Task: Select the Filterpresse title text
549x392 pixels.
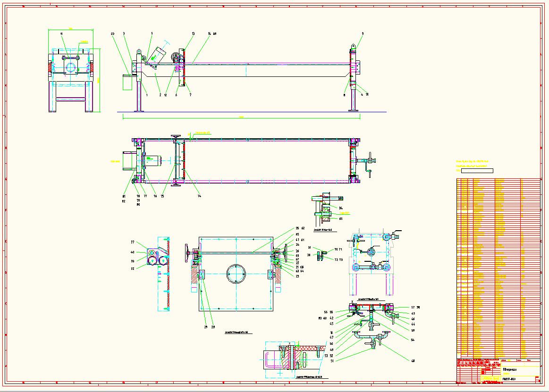Action: tap(510, 370)
